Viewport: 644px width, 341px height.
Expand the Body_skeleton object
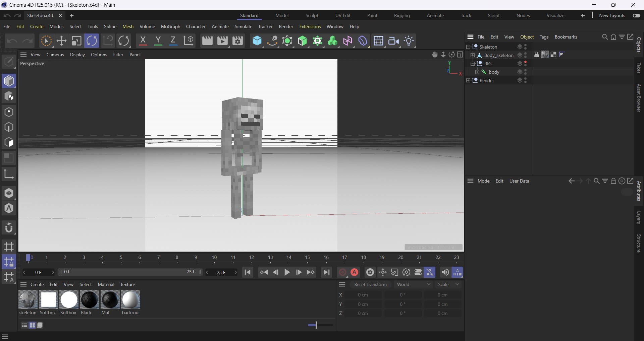473,55
